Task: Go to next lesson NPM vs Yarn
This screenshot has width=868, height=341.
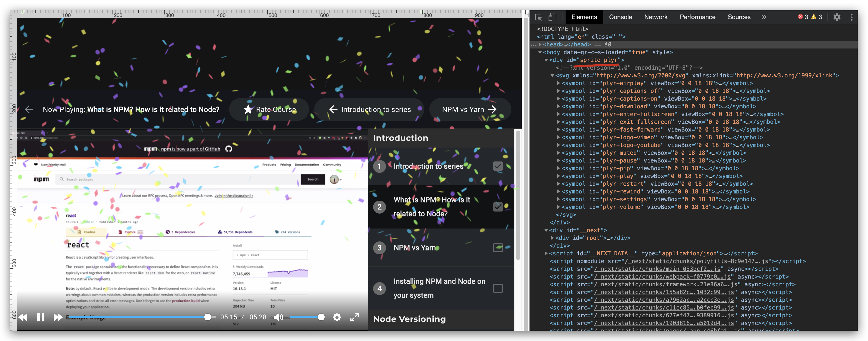Action: tap(470, 109)
